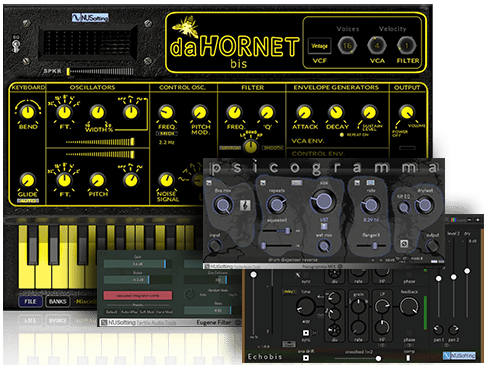Toggle the MIDI sync button under FREQ.
This screenshot has height=365, width=487.
pos(167,134)
